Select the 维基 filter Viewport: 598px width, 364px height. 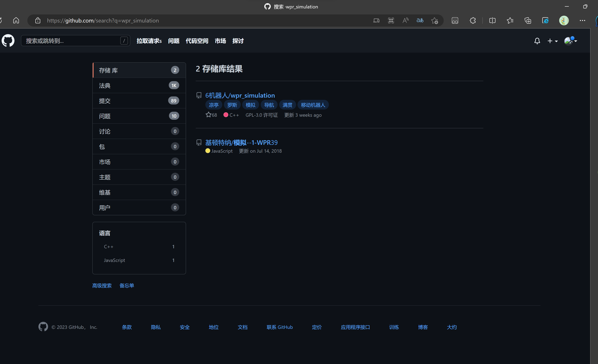139,192
